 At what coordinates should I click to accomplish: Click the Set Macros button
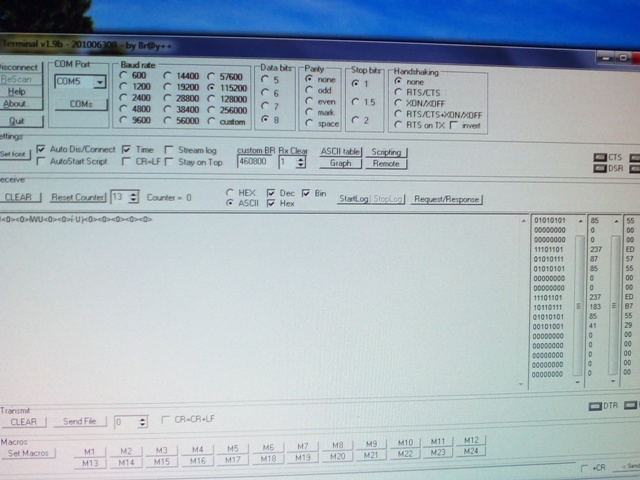click(28, 453)
